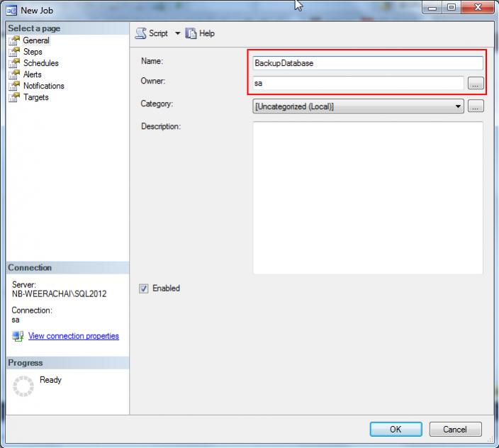Click the Ready status text
The width and height of the screenshot is (499, 448).
(50, 380)
